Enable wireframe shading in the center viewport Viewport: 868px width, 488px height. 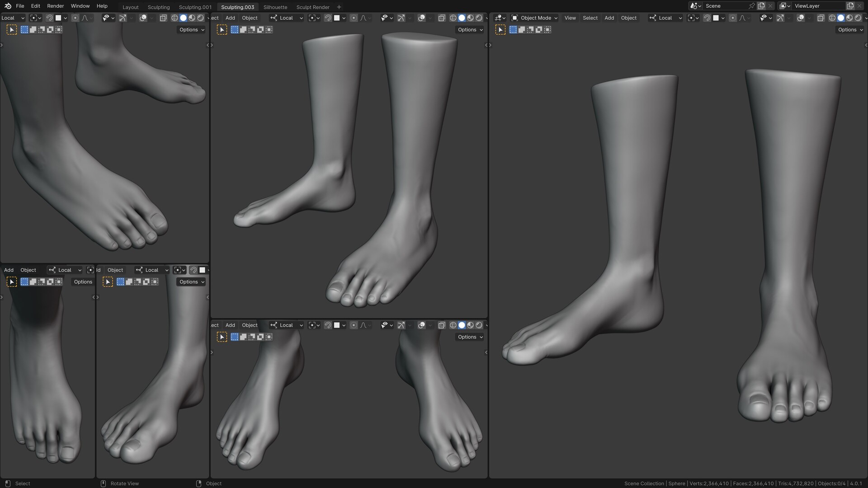coord(453,18)
